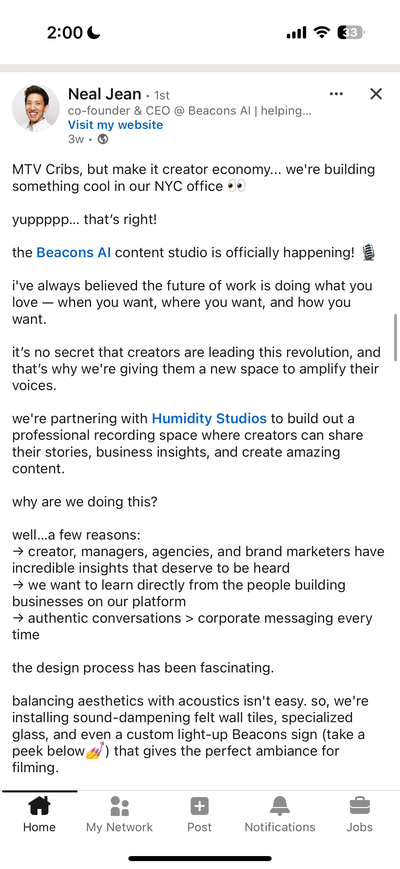400x869 pixels.
Task: Dismiss the post with the X icon
Action: [x=376, y=94]
